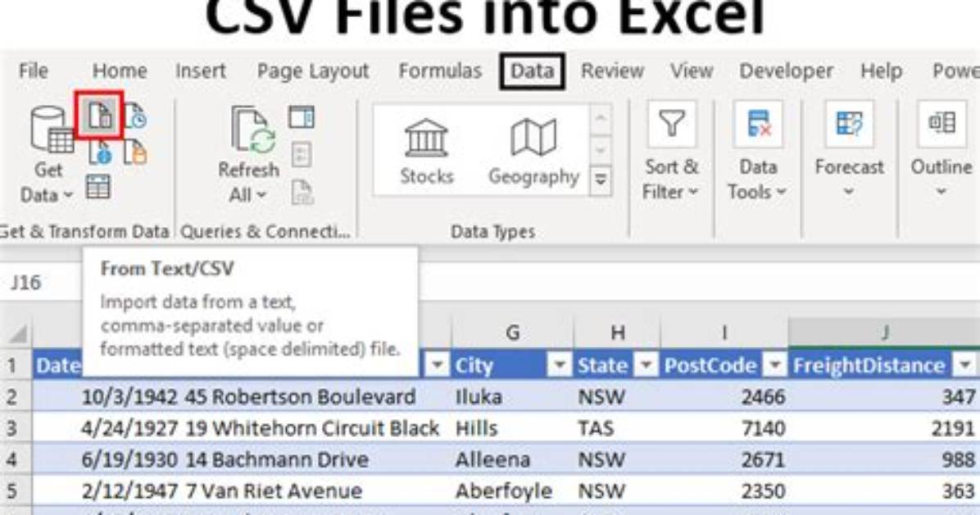Click the postcode cell 7140
980x515 pixels.
724,428
